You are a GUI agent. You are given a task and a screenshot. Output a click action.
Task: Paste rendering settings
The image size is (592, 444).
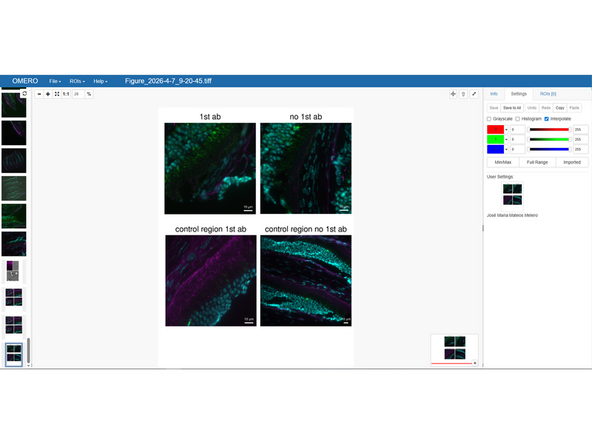tap(574, 108)
